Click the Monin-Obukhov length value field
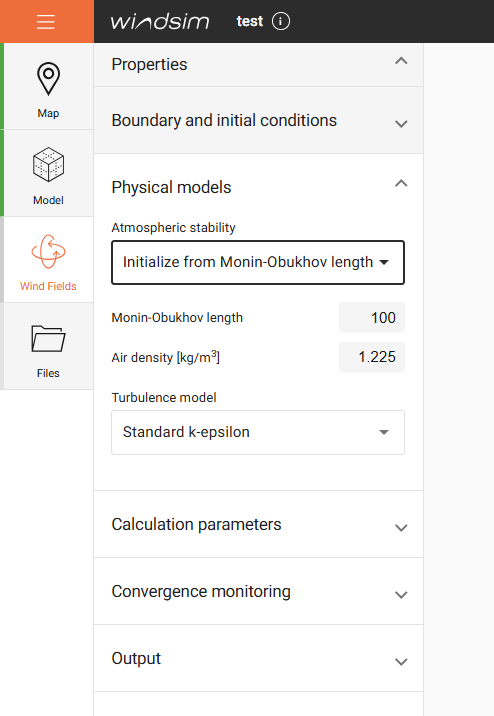This screenshot has width=494, height=716. pos(372,318)
